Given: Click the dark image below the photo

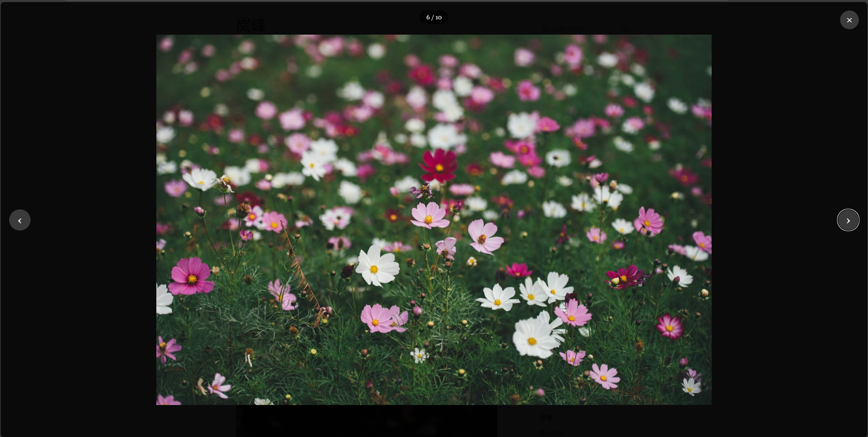Looking at the screenshot, I should tap(366, 420).
